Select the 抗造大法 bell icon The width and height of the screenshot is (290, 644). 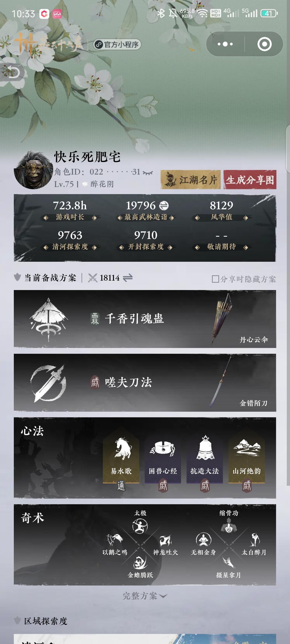205,448
